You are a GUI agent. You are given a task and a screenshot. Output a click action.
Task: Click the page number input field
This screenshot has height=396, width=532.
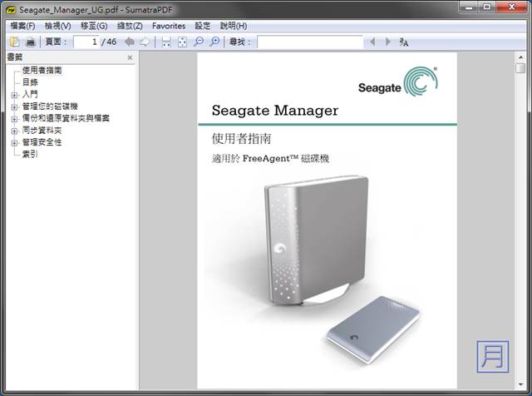[86, 42]
